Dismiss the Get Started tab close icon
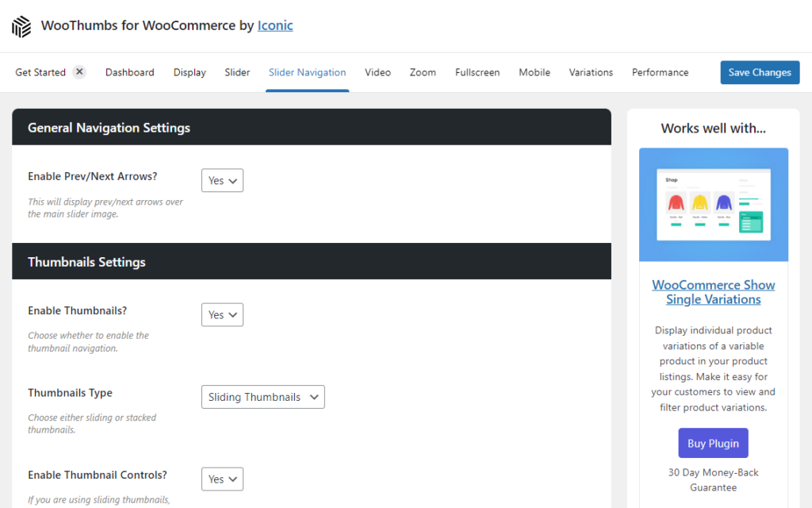The width and height of the screenshot is (812, 508). click(x=79, y=72)
